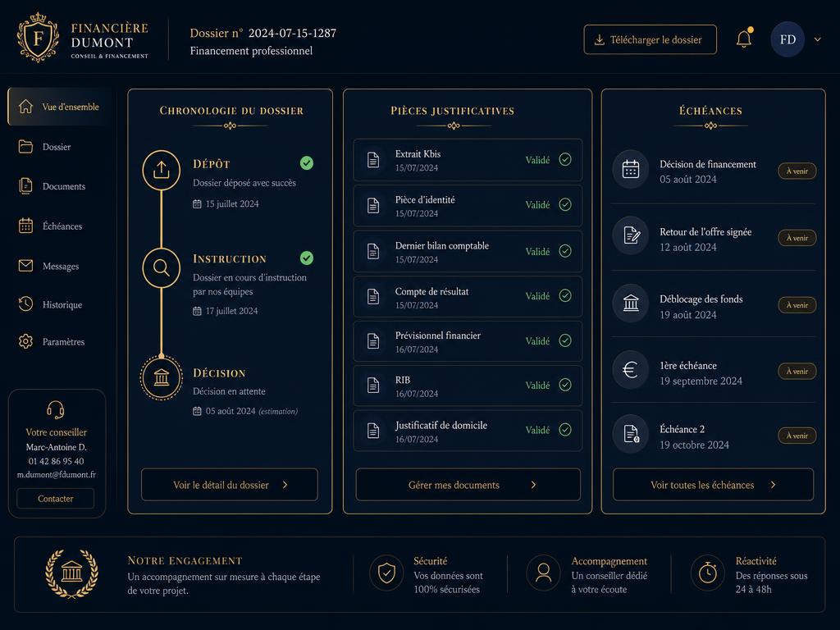Click À venir badge for 1ère échéance
The image size is (840, 630).
[x=797, y=372]
